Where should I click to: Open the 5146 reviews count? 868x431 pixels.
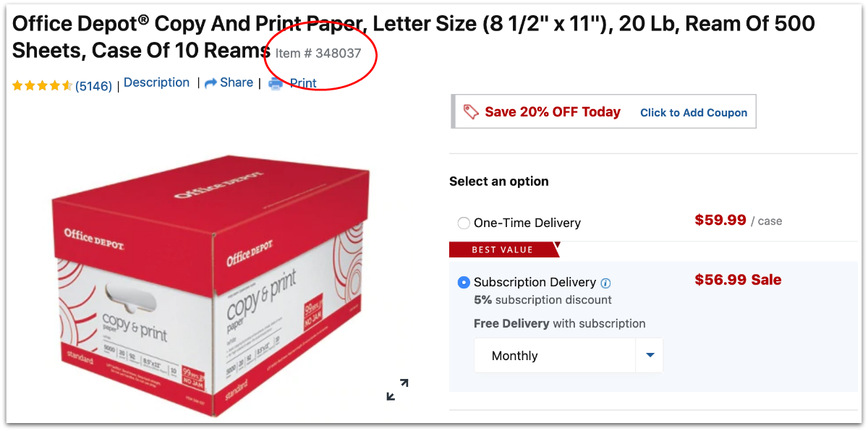pyautogui.click(x=93, y=86)
